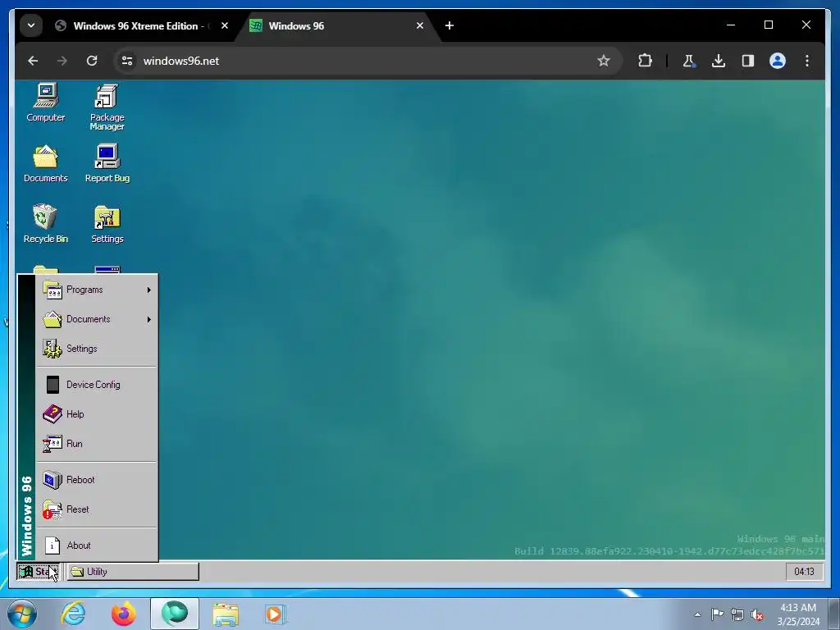Launch Firefox from the taskbar
Screen dimensions: 840x630
pyautogui.click(x=124, y=614)
